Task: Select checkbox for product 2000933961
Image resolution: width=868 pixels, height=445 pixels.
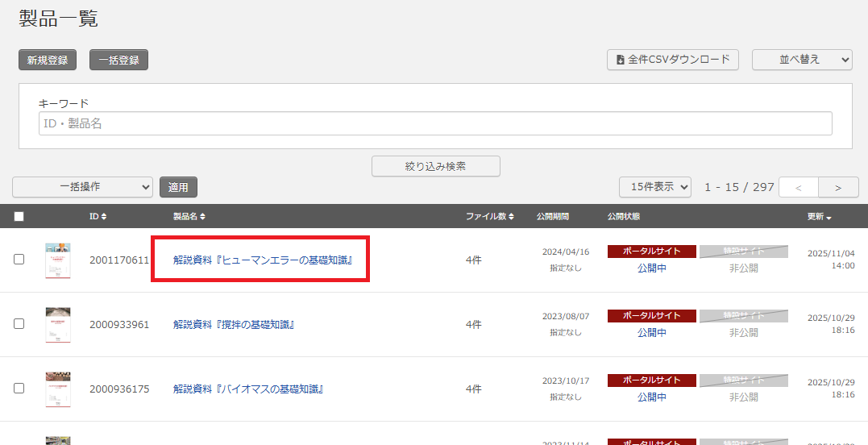Action: 19,324
